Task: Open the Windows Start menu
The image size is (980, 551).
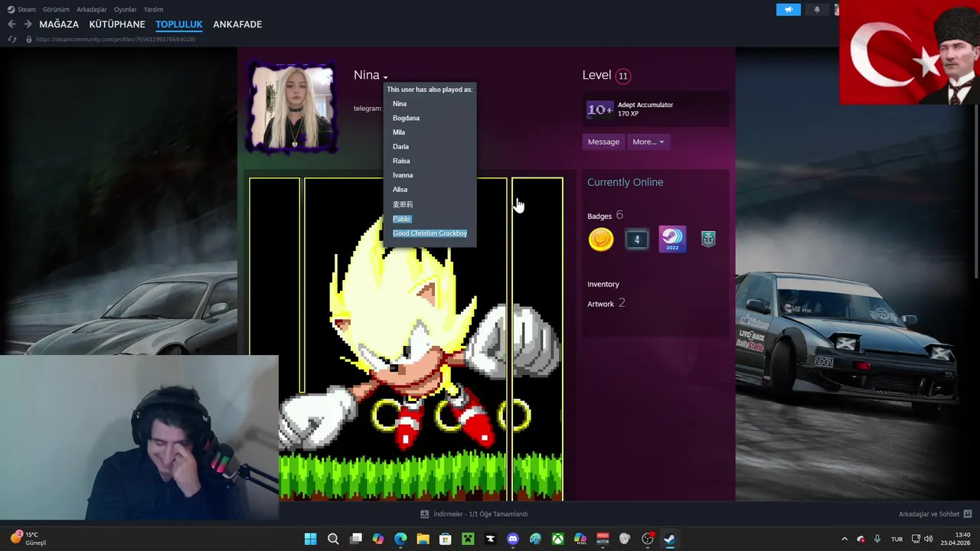Action: pos(310,539)
